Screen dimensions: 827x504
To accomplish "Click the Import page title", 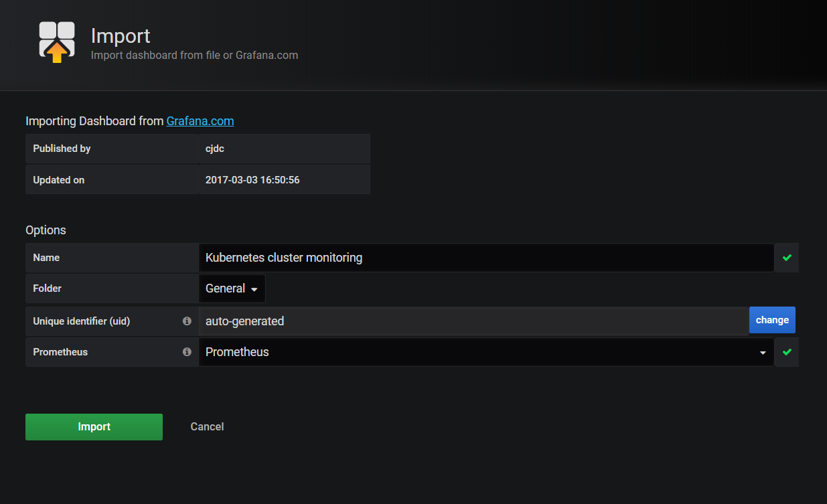I will (121, 35).
